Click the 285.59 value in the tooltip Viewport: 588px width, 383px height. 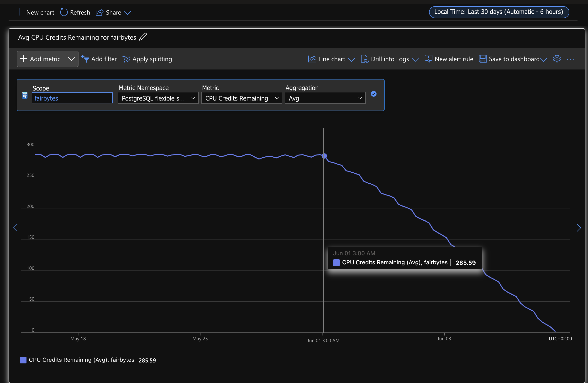click(465, 263)
